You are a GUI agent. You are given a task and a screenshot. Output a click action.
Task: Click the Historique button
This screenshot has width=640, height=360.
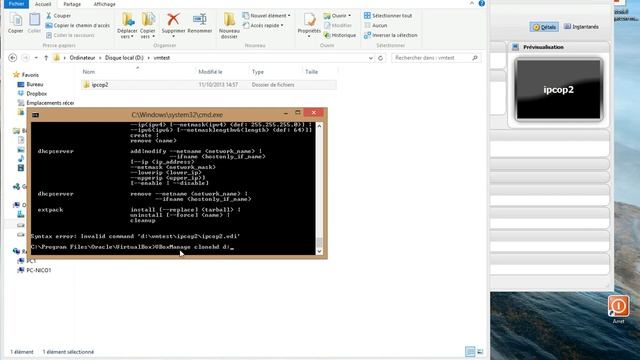coord(340,35)
